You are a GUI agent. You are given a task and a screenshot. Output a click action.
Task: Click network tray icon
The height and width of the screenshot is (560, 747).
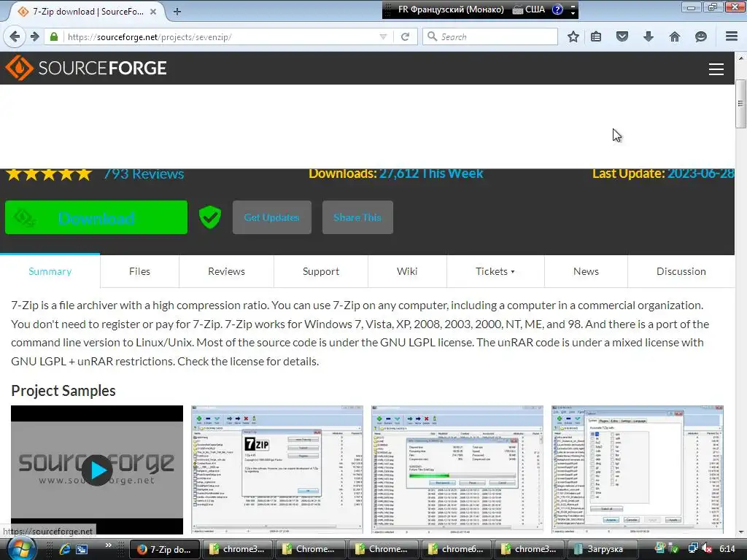693,548
